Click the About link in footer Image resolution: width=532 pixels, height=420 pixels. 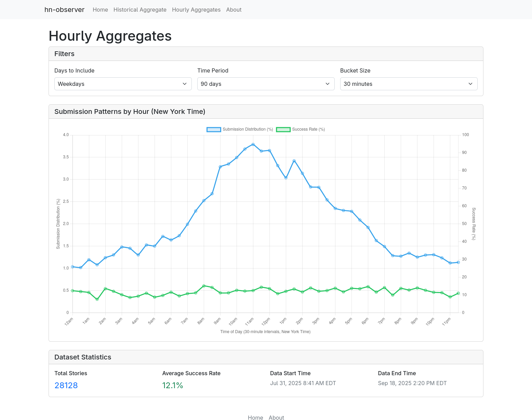276,418
